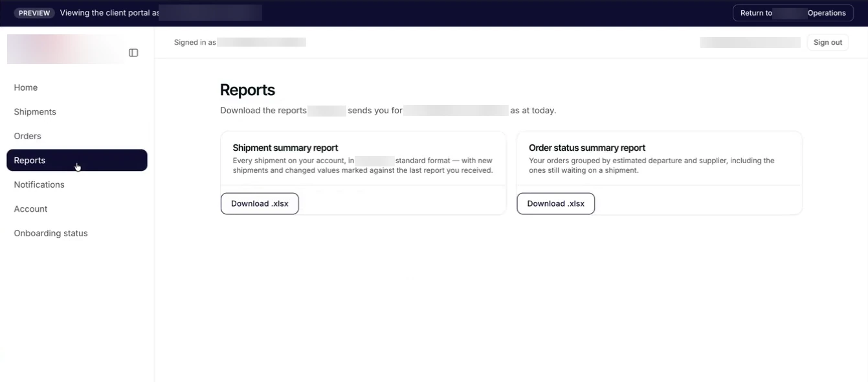Click the Reports page heading
This screenshot has height=382, width=868.
click(x=247, y=90)
